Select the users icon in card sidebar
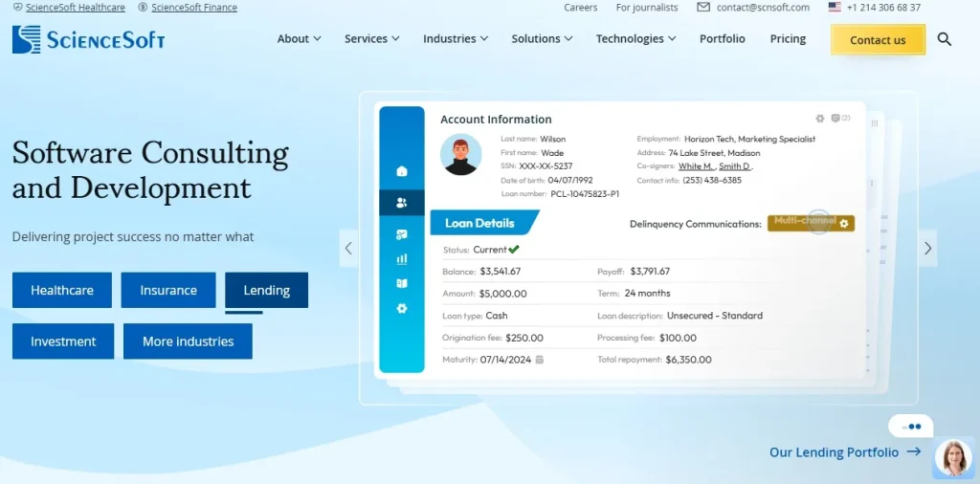The width and height of the screenshot is (980, 484). [402, 203]
